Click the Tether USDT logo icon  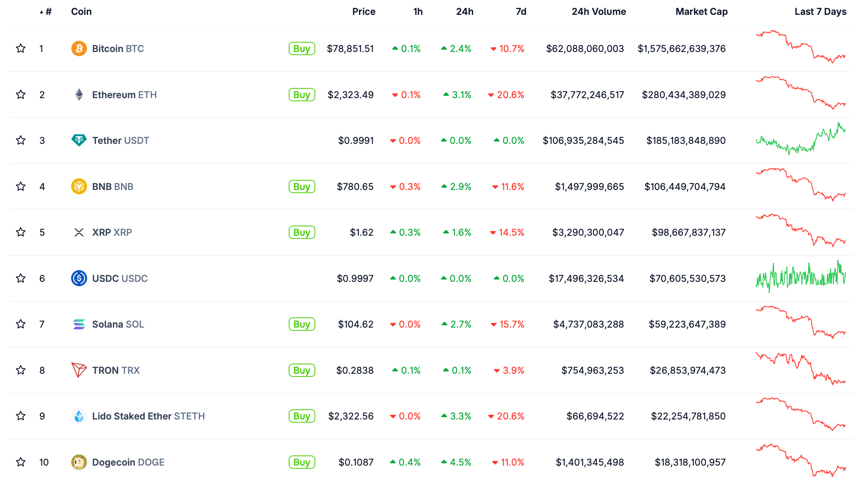pyautogui.click(x=79, y=140)
